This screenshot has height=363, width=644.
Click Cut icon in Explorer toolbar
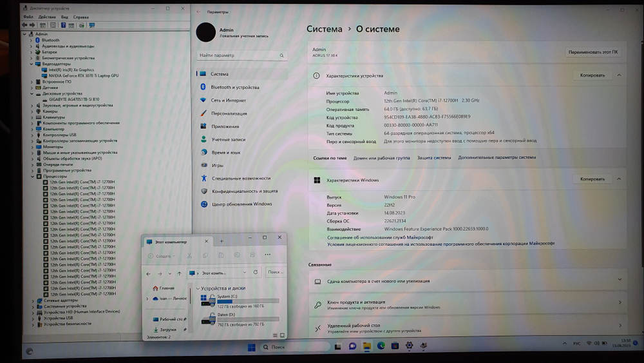(x=189, y=256)
